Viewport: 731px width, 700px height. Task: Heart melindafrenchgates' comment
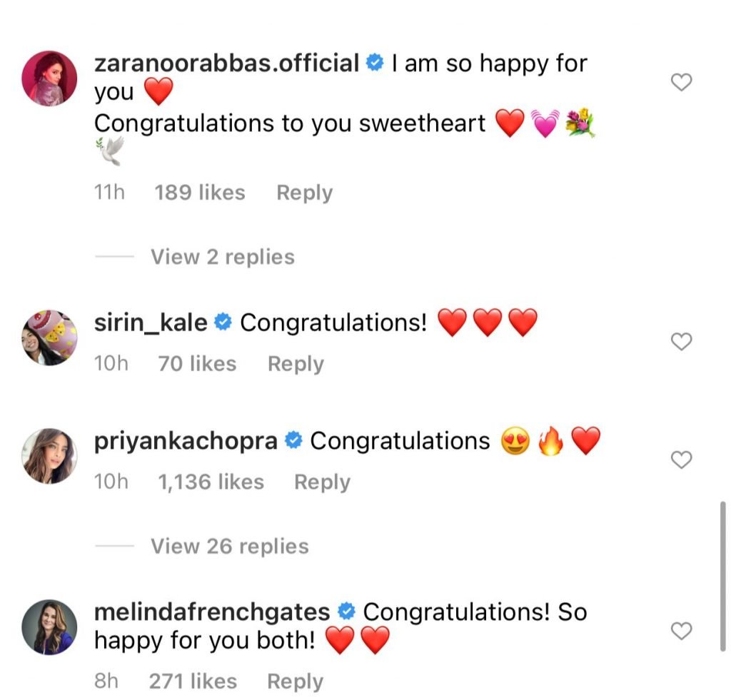[682, 631]
